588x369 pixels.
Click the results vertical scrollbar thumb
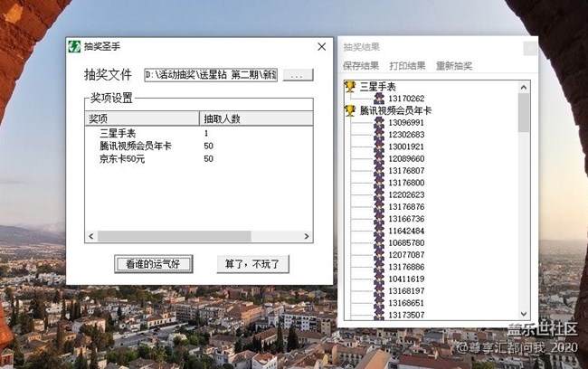[524, 113]
